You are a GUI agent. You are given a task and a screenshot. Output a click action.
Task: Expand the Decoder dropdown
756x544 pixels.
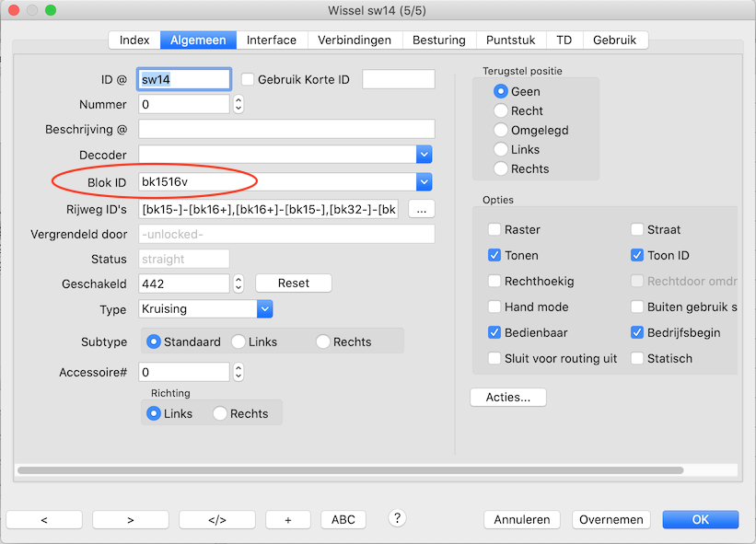point(424,155)
